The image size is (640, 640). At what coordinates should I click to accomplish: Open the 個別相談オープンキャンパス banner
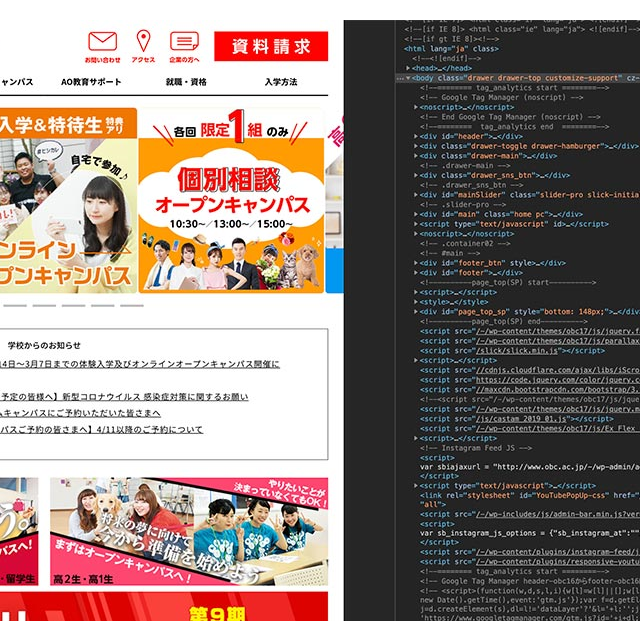[x=231, y=200]
